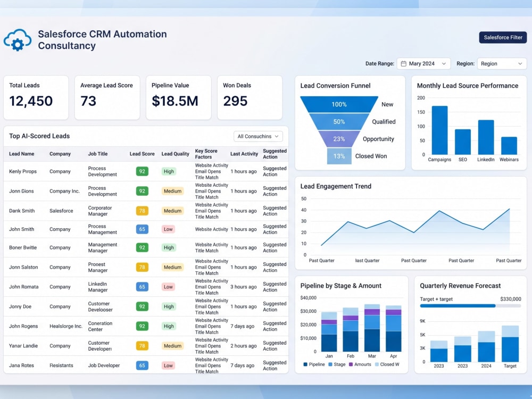The image size is (532, 399).
Task: Click the High quality tag for Boner Bwitle
Action: (x=169, y=247)
